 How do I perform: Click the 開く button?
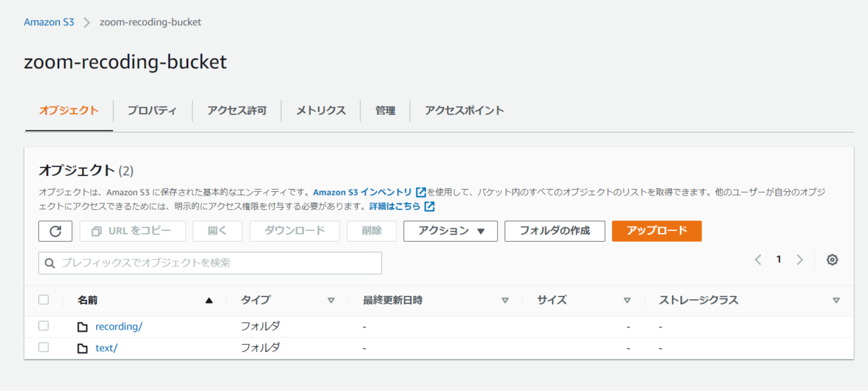tap(218, 231)
